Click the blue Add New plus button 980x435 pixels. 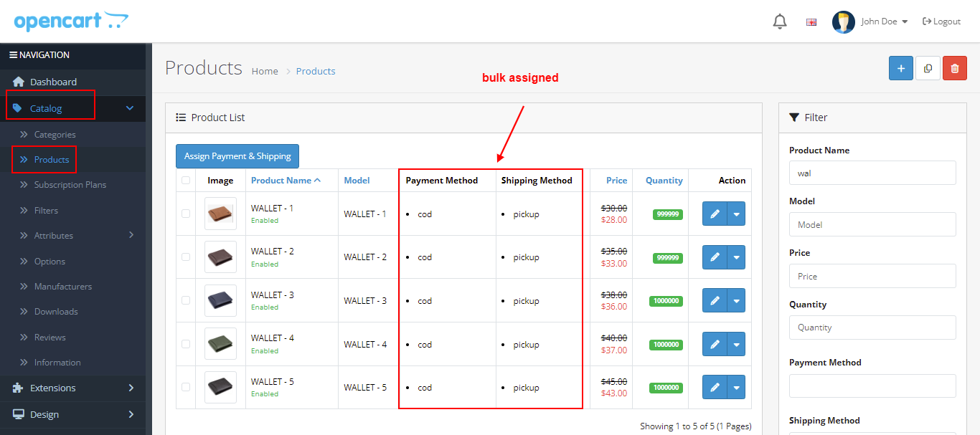point(900,68)
